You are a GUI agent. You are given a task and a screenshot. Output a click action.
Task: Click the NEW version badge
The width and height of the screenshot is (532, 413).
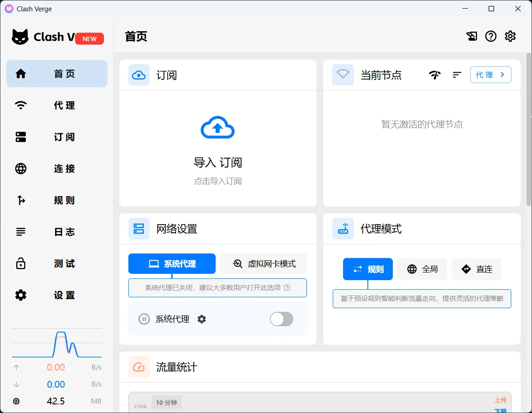[x=89, y=39]
